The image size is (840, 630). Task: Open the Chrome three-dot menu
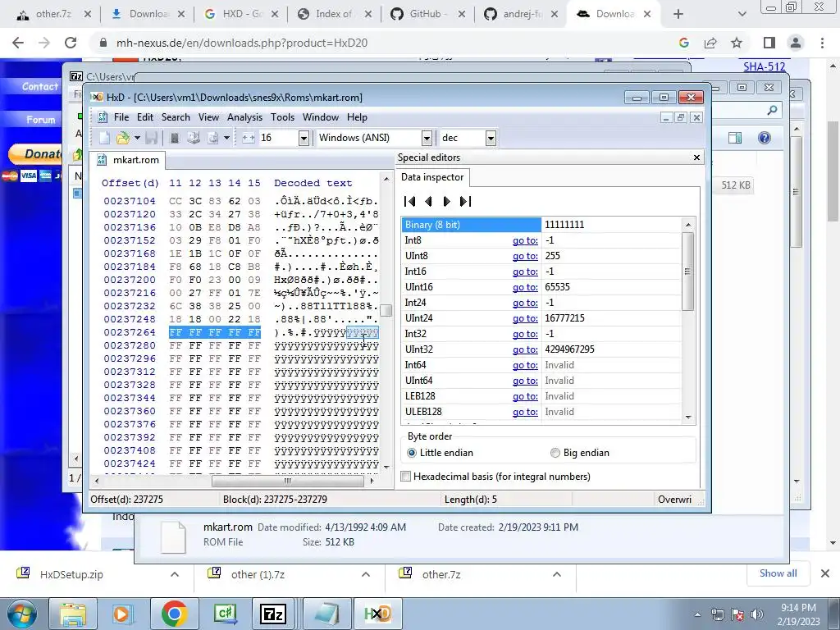822,43
